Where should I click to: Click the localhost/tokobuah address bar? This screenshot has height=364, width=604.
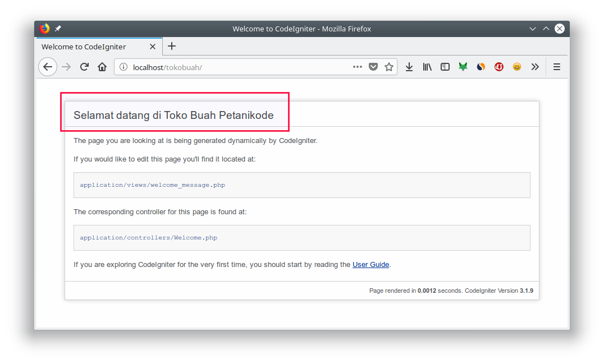pos(236,67)
